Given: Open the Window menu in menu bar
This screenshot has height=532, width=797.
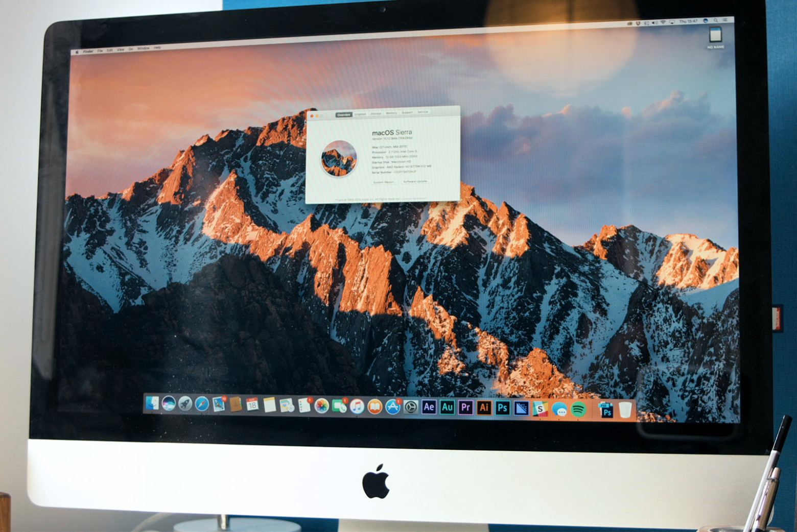Looking at the screenshot, I should coord(143,49).
